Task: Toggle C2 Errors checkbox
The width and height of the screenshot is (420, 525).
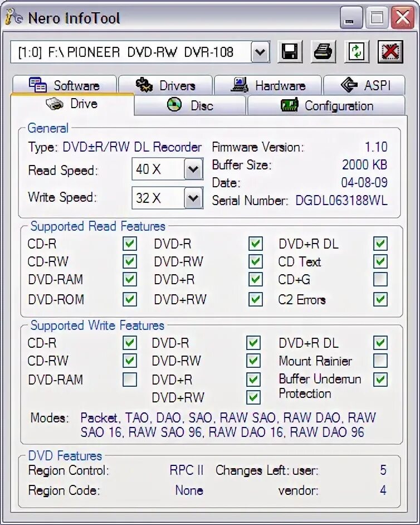Action: (x=380, y=299)
